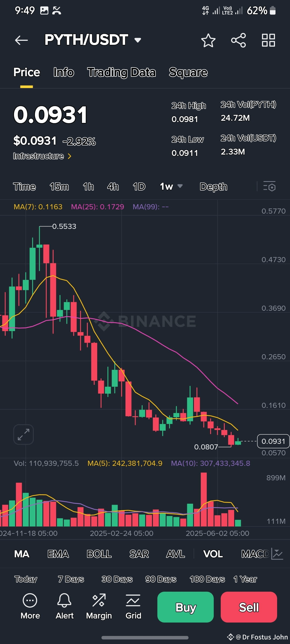290x644 pixels.
Task: Tap the volume MA(5) legend
Action: click(125, 463)
